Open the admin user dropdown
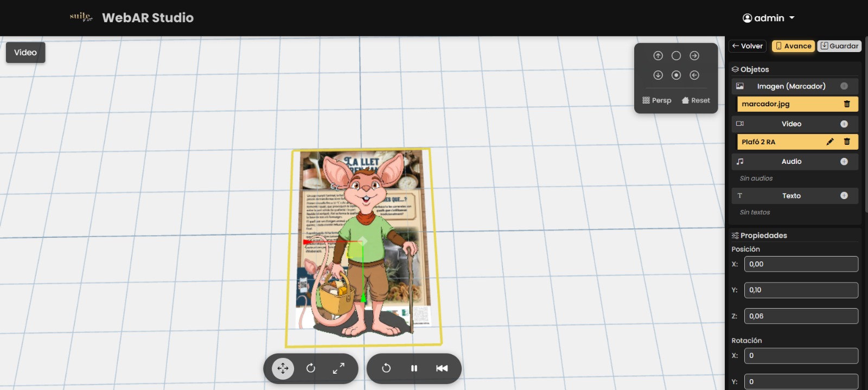The width and height of the screenshot is (868, 390). 769,18
